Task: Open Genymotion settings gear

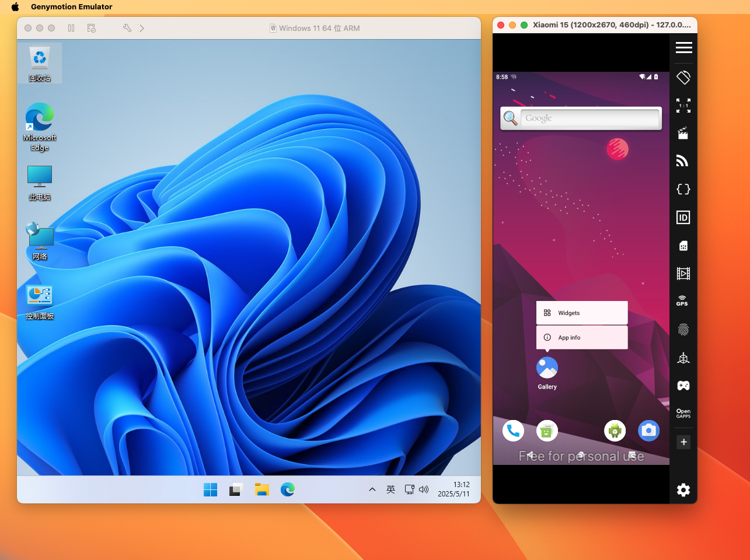Action: tap(683, 490)
